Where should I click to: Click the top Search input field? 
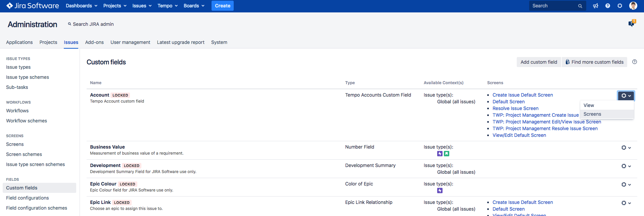553,6
